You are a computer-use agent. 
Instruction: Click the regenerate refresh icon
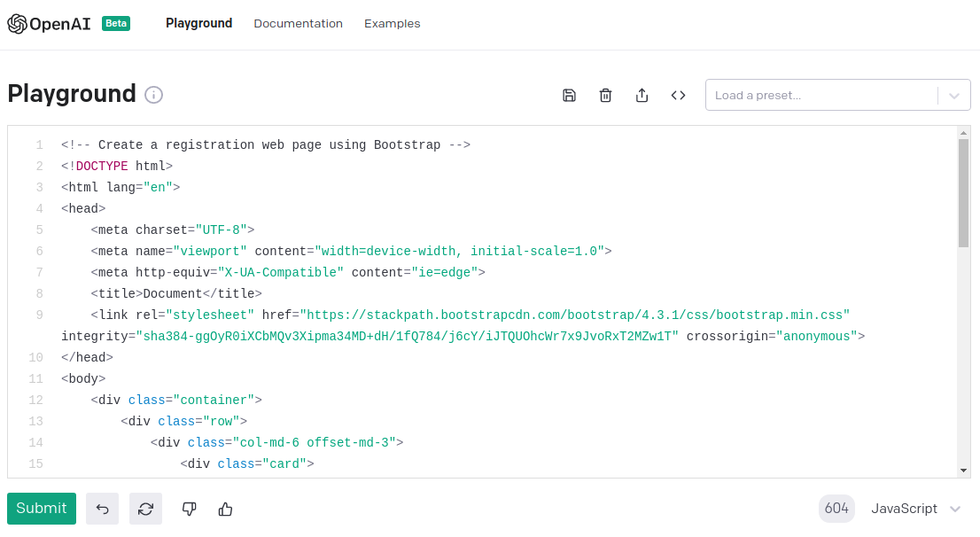[145, 509]
